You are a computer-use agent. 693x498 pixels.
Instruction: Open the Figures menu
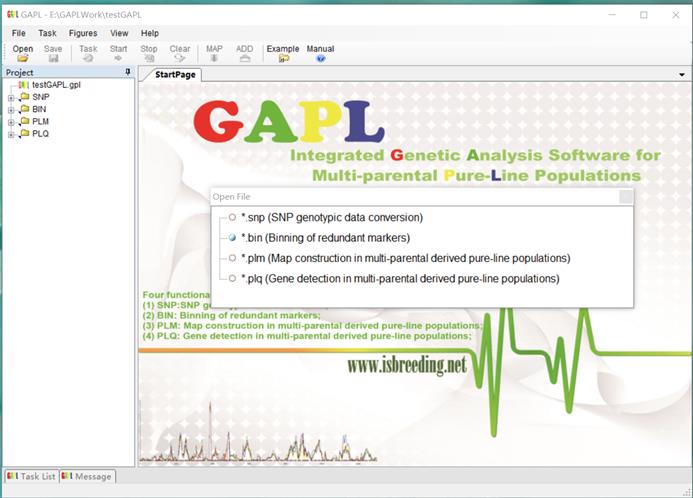point(83,33)
